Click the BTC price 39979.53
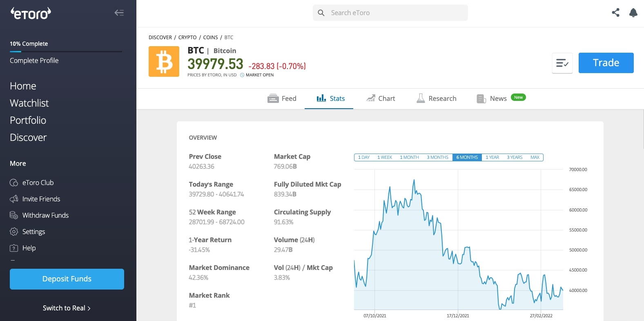 point(215,64)
